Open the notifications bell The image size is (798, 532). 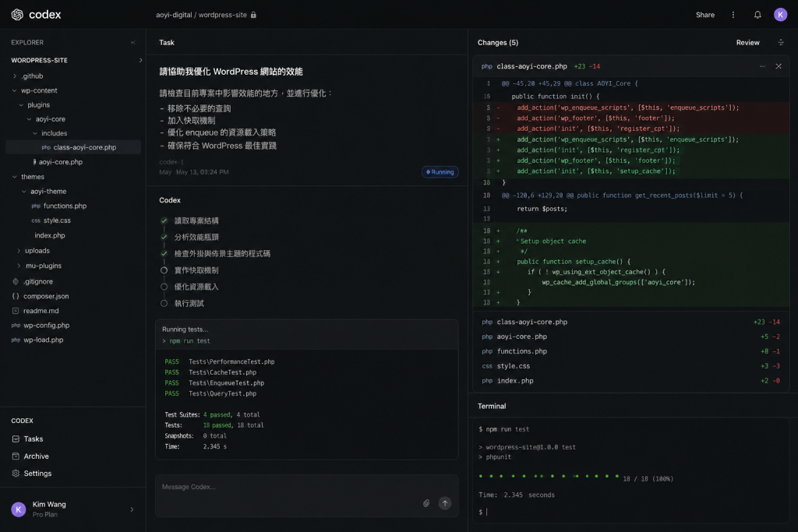[757, 15]
